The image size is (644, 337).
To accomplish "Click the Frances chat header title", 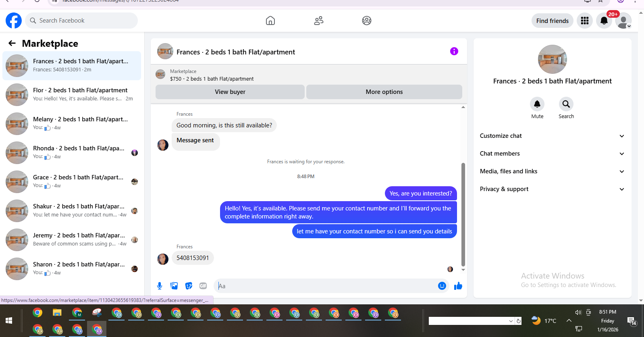I will [x=236, y=52].
